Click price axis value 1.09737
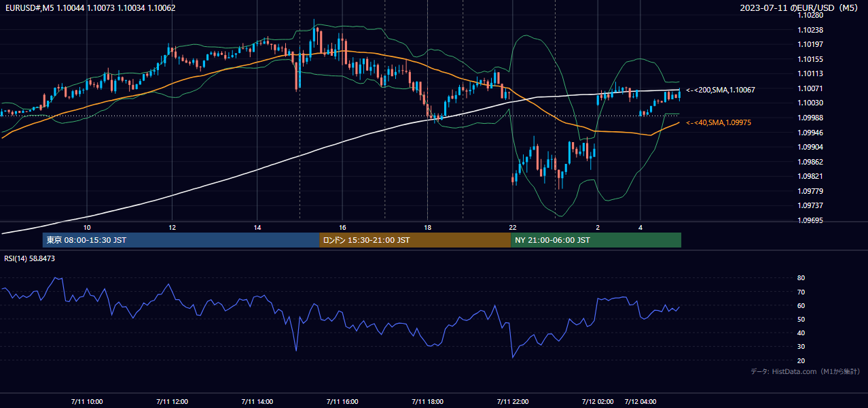Viewport: 868px width, 408px height. 810,205
